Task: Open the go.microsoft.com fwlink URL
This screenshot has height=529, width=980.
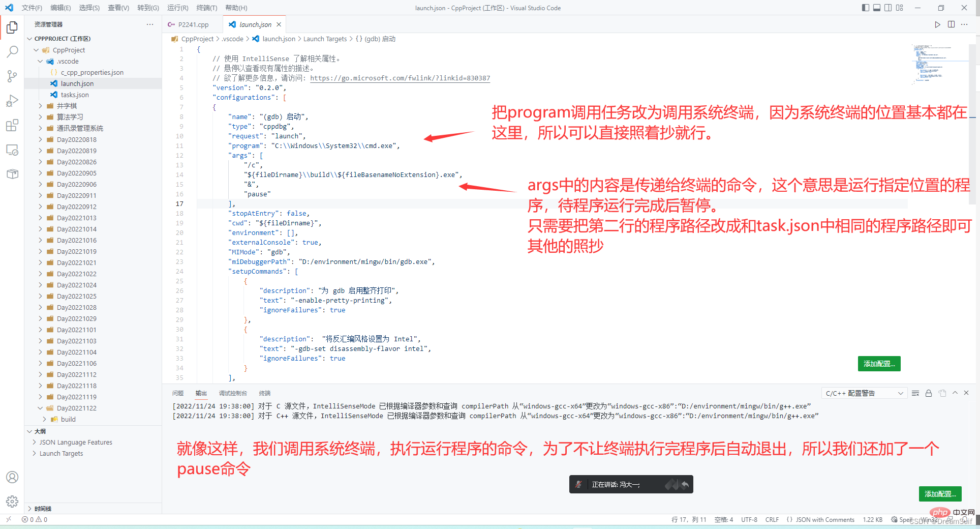Action: (400, 78)
